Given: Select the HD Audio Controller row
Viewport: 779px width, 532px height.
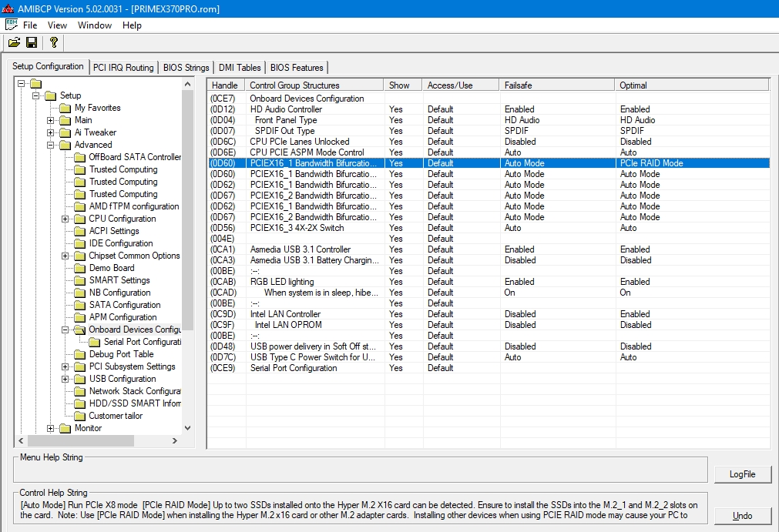Looking at the screenshot, I should pyautogui.click(x=489, y=109).
